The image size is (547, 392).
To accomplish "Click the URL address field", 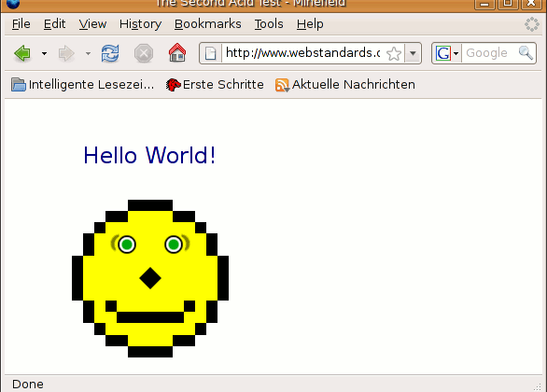I will pos(302,53).
